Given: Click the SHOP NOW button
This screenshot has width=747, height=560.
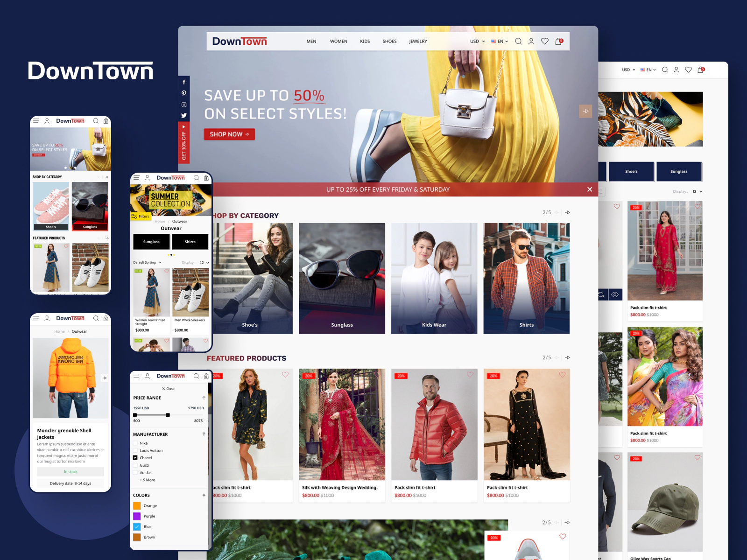Looking at the screenshot, I should 229,134.
